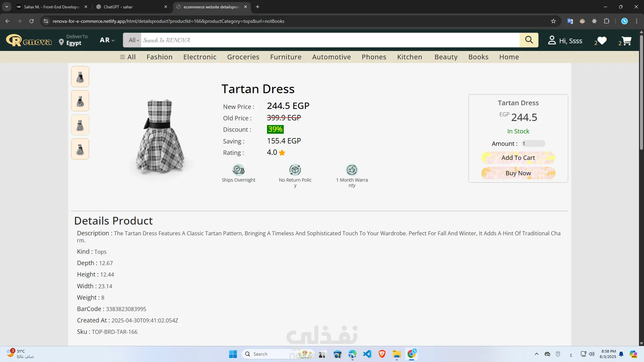Click the Amount quantity field
Screen dimensions: 644x362
[533, 144]
